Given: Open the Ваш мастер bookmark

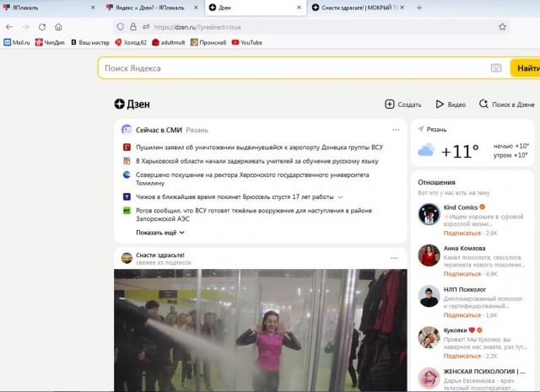Looking at the screenshot, I should click(90, 42).
